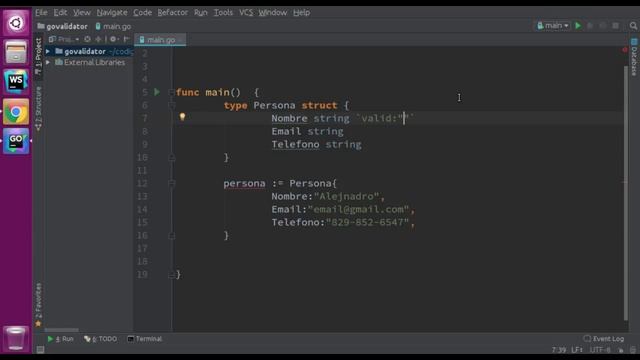Run the main configuration with green play button

coord(578,26)
